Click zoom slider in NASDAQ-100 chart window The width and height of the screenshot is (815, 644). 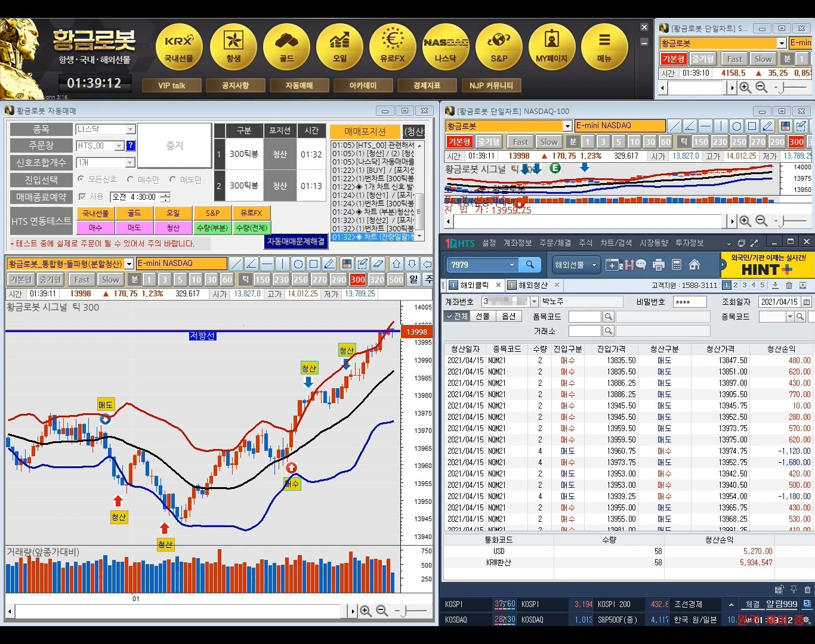[791, 221]
